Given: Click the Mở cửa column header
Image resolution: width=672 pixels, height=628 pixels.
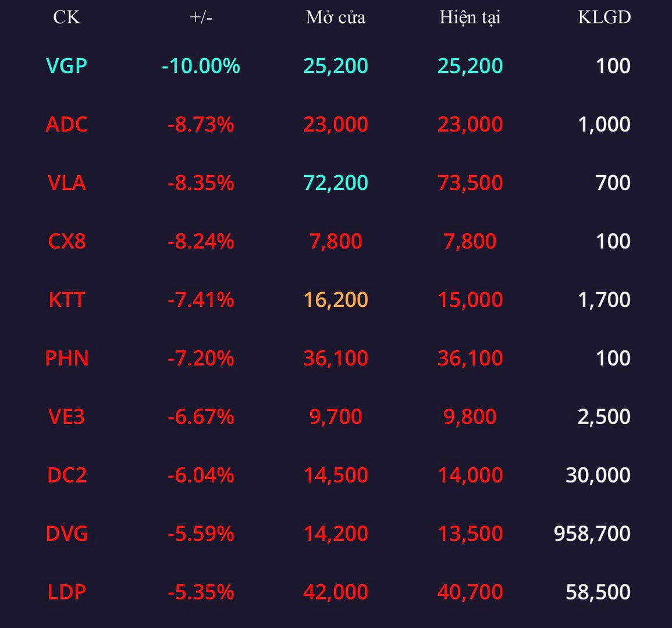Looking at the screenshot, I should click(336, 17).
